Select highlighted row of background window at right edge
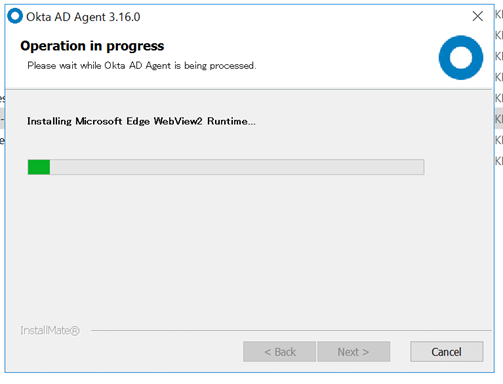Screen dimensions: 503x384 (499, 118)
